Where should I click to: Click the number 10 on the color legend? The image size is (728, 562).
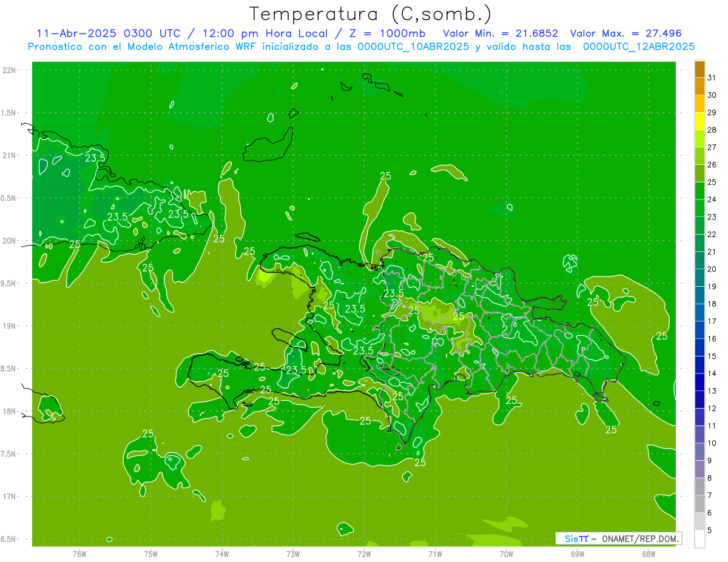point(712,443)
